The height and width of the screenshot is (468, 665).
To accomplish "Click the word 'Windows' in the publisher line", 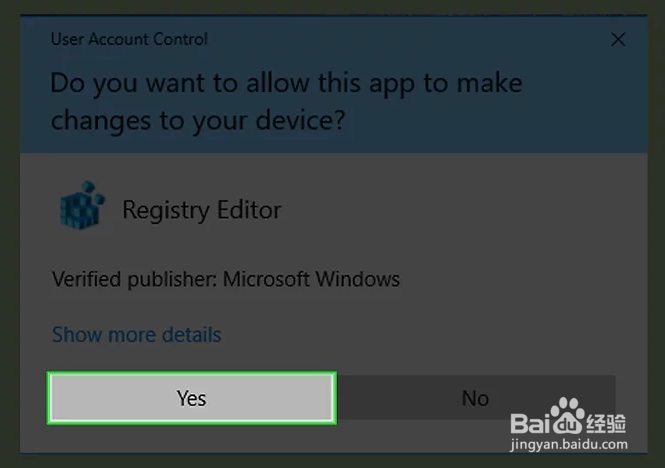I will tap(358, 279).
